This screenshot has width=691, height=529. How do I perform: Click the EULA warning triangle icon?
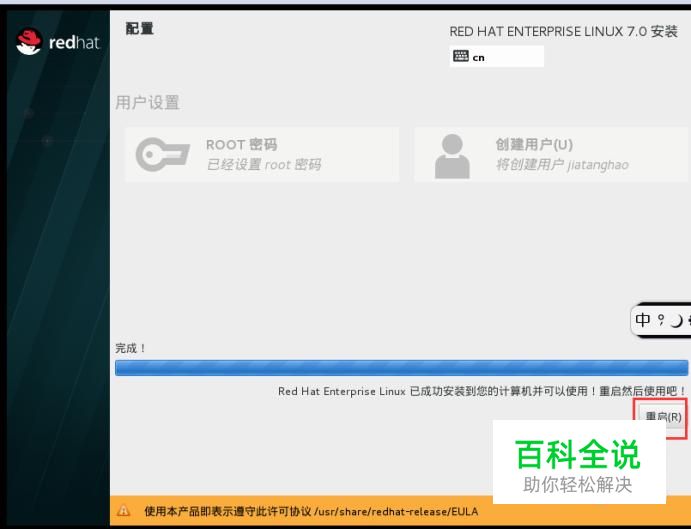[123, 511]
